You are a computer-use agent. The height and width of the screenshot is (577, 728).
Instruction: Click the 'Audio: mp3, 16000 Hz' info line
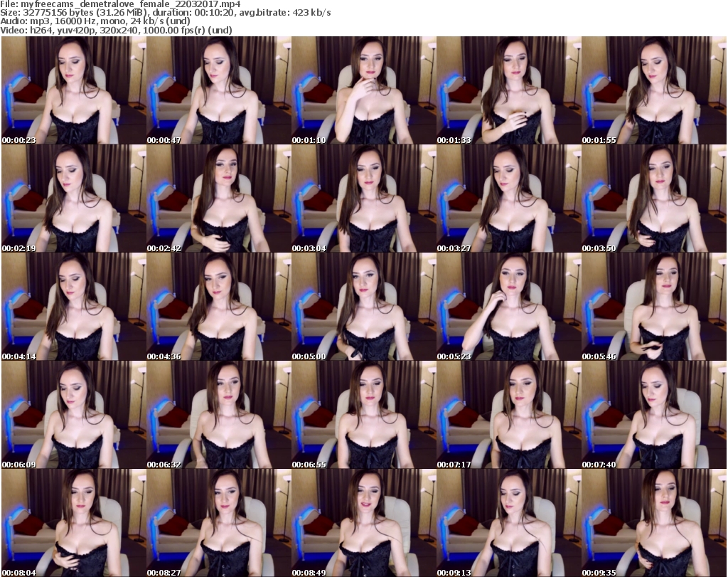[x=95, y=21]
